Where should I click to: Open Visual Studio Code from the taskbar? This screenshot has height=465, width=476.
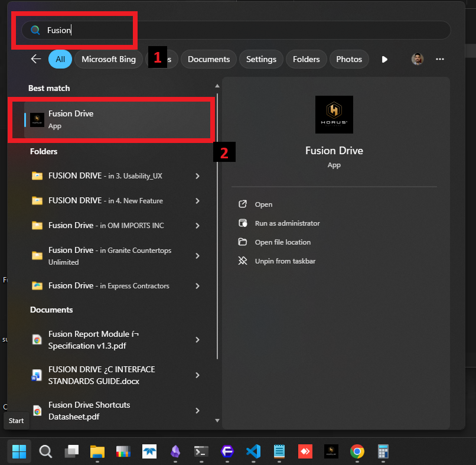(x=253, y=451)
